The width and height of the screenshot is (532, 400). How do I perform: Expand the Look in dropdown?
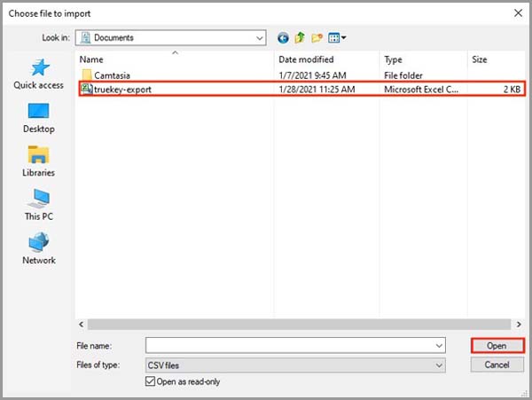[x=260, y=38]
